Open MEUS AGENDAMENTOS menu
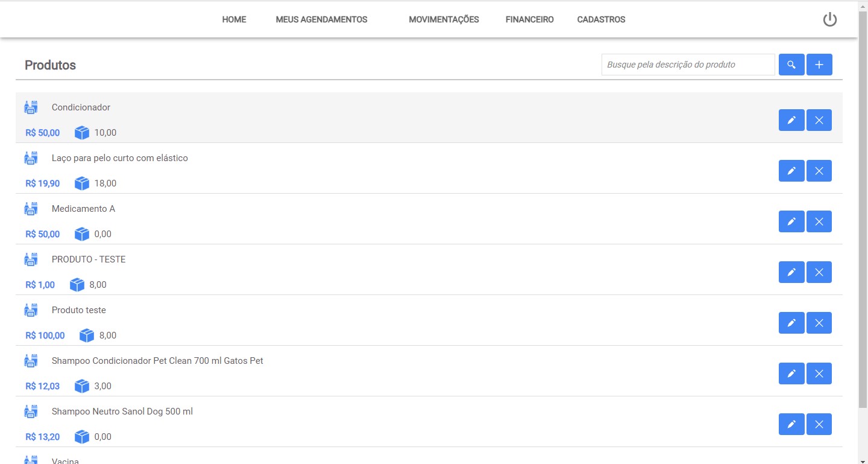Viewport: 868px width, 464px height. coord(321,19)
